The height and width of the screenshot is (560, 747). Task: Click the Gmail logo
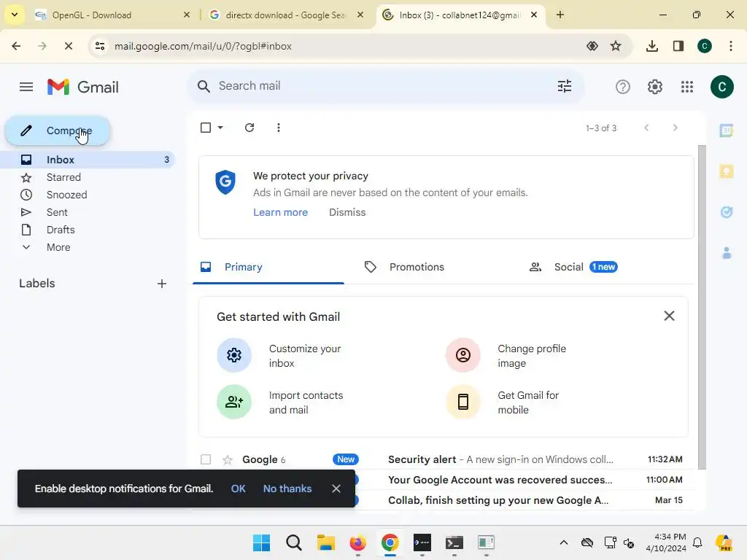point(83,87)
